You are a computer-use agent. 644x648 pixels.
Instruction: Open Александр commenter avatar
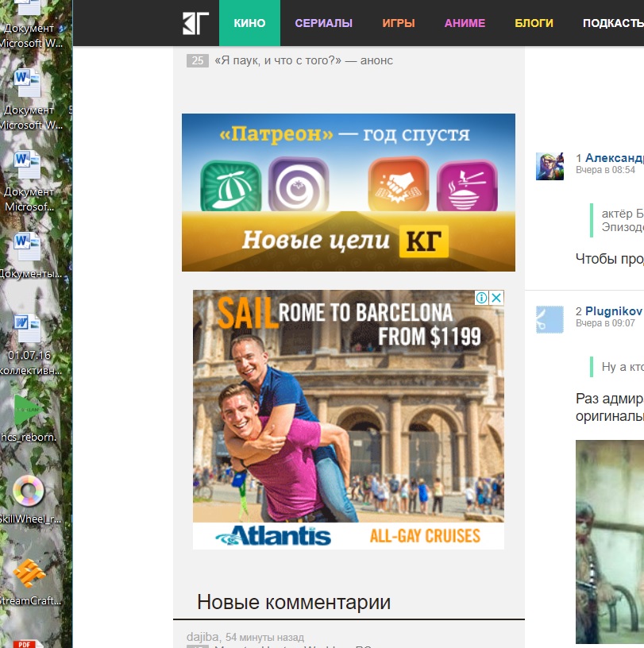point(550,166)
